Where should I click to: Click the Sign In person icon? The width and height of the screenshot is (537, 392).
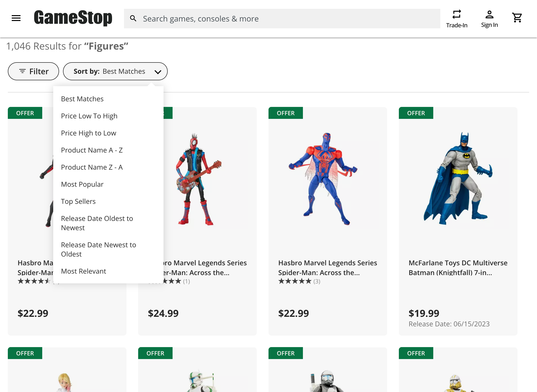click(489, 15)
